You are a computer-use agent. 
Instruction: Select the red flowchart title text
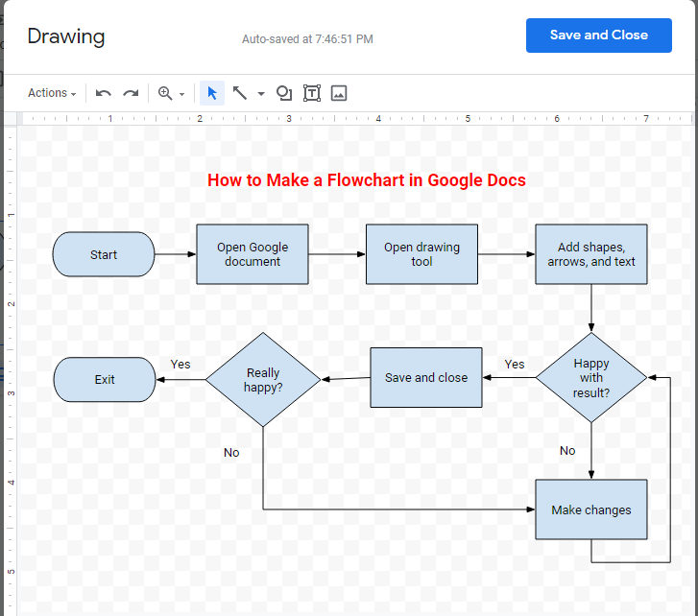click(x=367, y=180)
